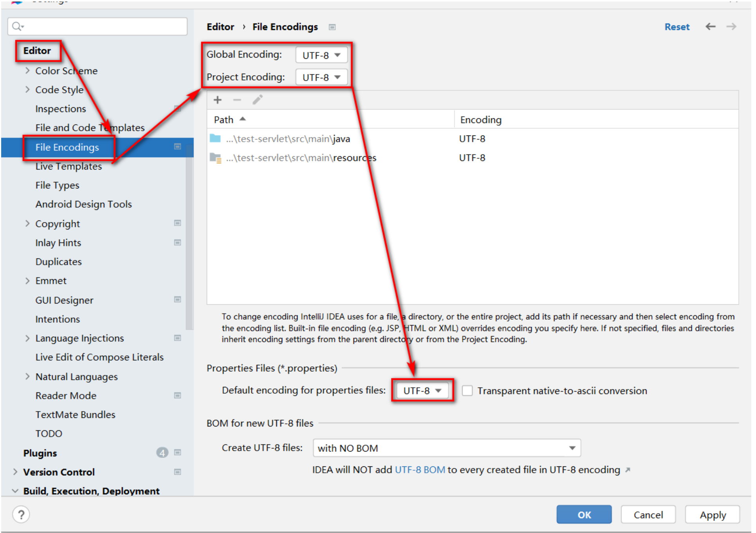Click the Add path plus icon
The height and width of the screenshot is (533, 756).
(218, 100)
